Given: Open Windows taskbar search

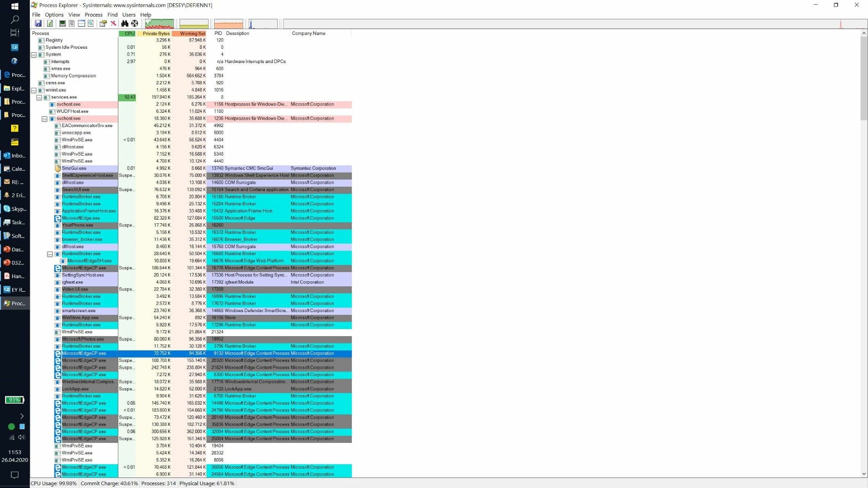Looking at the screenshot, I should point(15,19).
